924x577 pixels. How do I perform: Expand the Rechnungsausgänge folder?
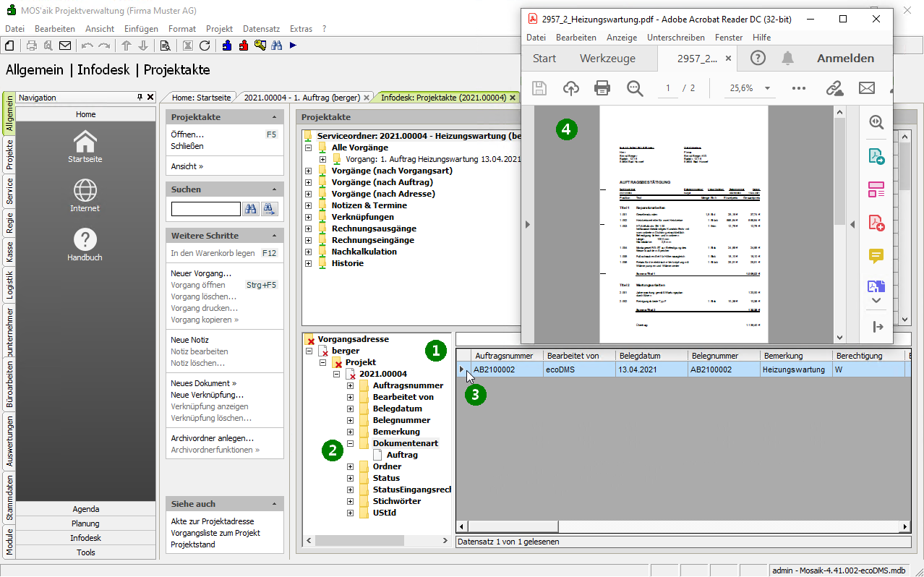coord(309,228)
